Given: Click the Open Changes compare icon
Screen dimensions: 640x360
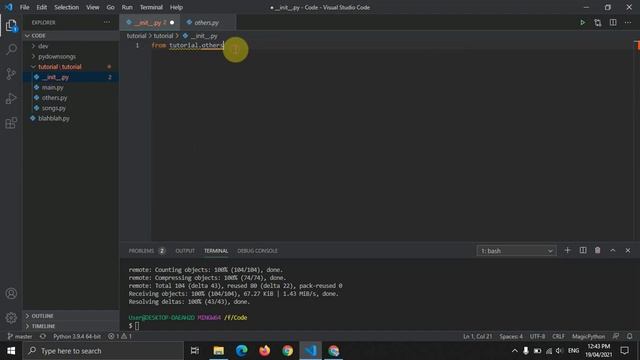Looking at the screenshot, I should (598, 22).
